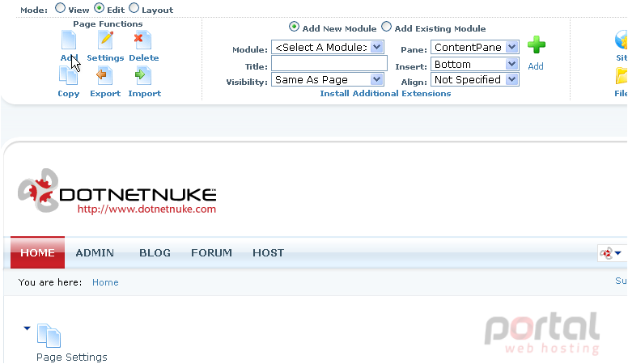628x364 pixels.
Task: Click the Delete page icon
Action: [142, 40]
